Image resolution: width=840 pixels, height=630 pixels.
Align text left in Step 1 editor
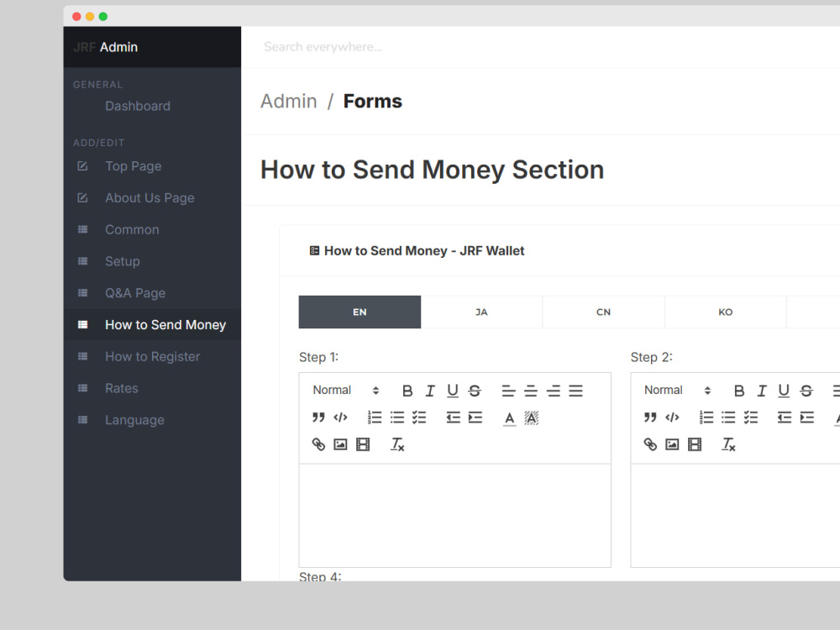pyautogui.click(x=508, y=391)
